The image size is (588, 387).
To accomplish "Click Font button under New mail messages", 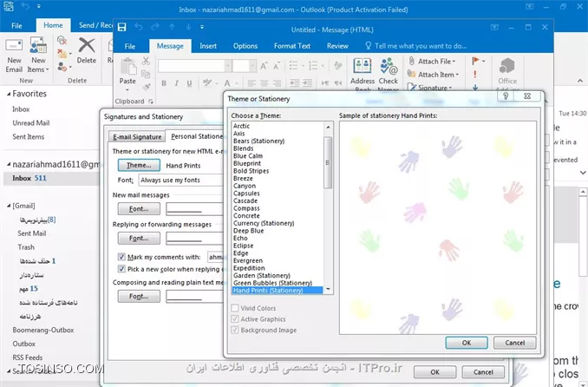I will coord(139,209).
